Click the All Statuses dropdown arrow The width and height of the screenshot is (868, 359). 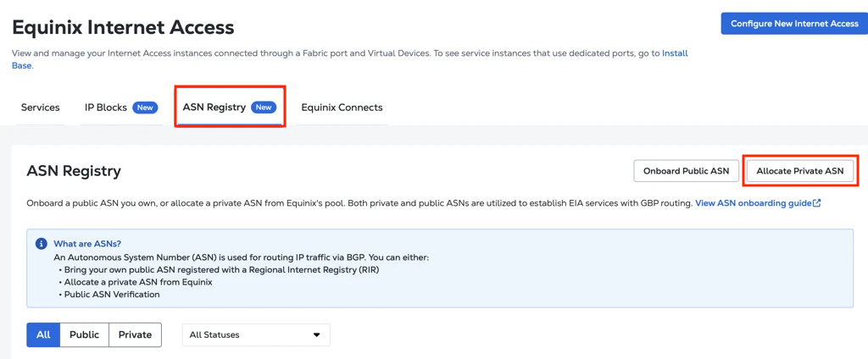tap(317, 335)
